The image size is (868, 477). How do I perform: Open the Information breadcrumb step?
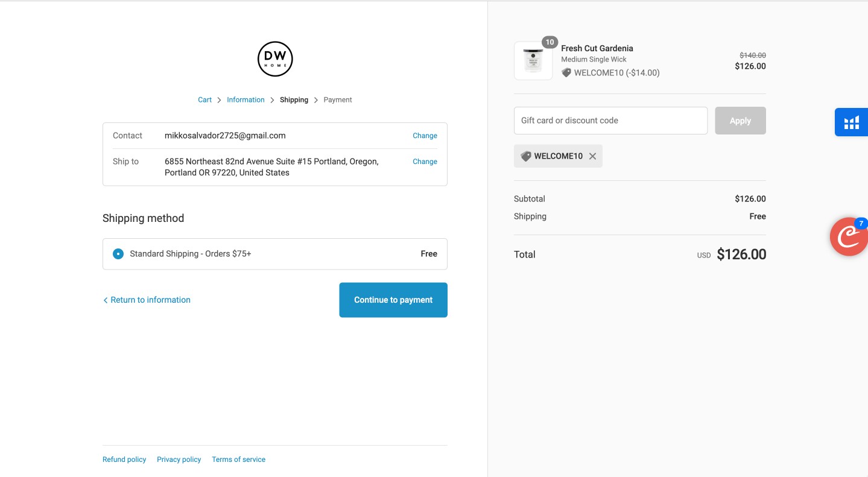pos(246,100)
